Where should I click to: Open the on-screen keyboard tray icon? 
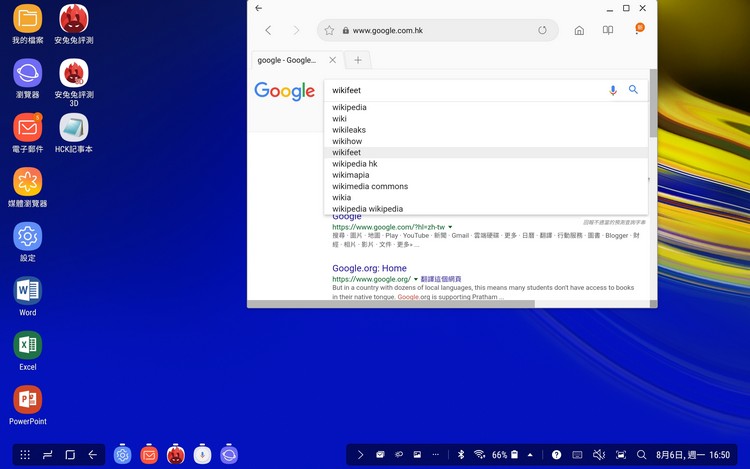point(577,455)
